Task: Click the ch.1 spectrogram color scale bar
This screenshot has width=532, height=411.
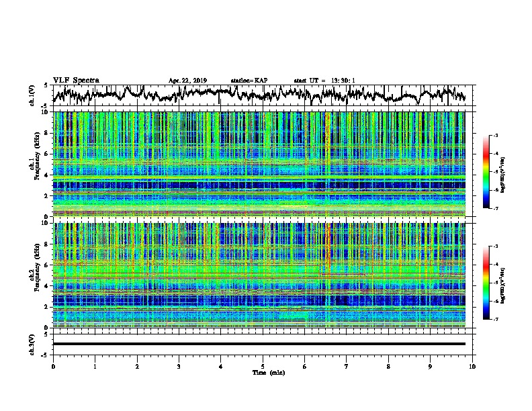Action: [x=486, y=172]
